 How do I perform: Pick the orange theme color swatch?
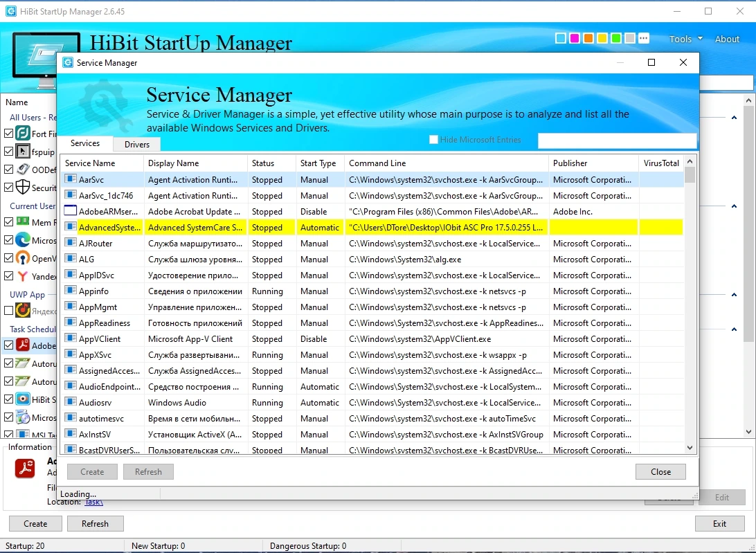(588, 38)
